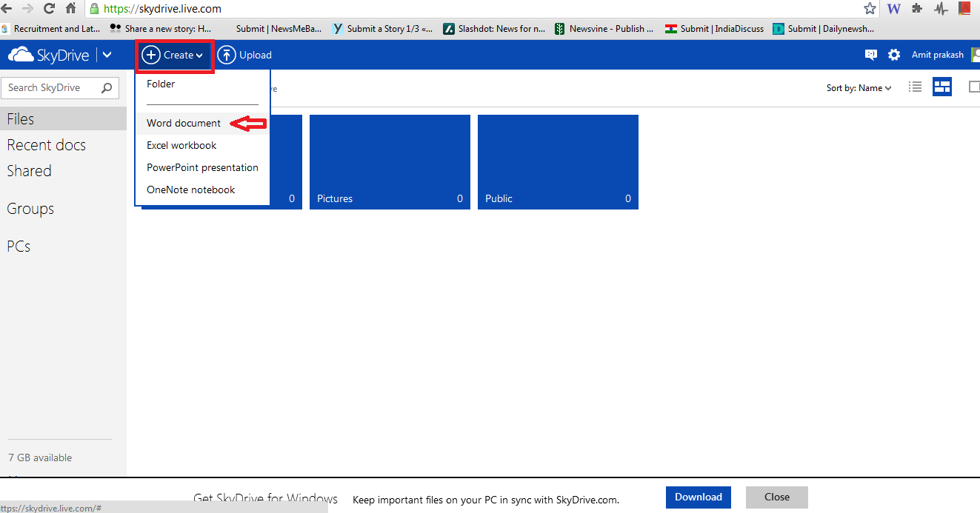
Task: Click the W extension icon
Action: (x=894, y=9)
